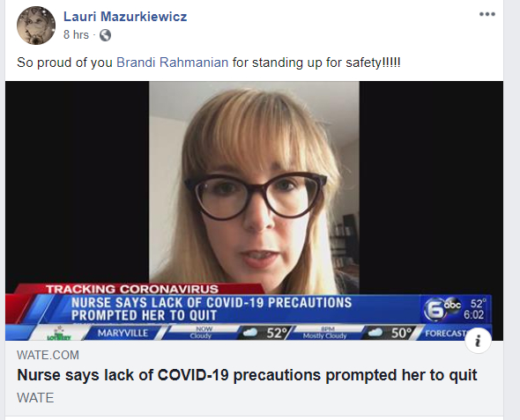The height and width of the screenshot is (420, 520).
Task: Open Lauri Mazurkiewicz's profile name link
Action: [125, 16]
